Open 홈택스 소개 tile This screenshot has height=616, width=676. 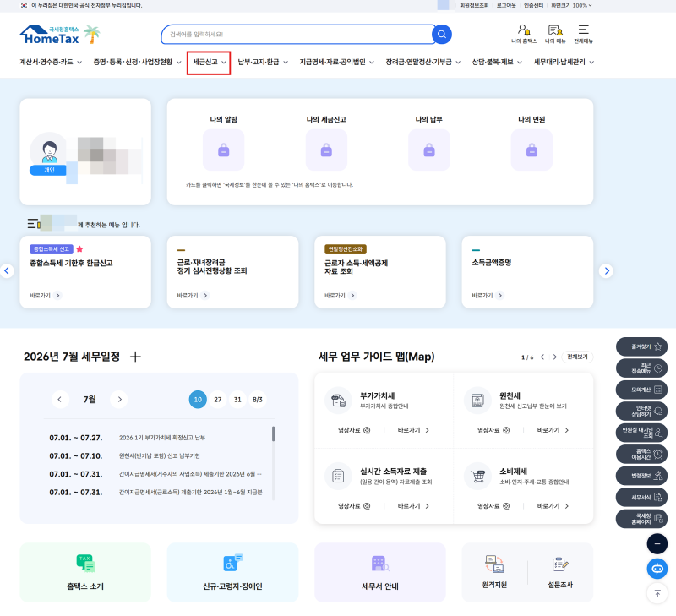pyautogui.click(x=85, y=572)
